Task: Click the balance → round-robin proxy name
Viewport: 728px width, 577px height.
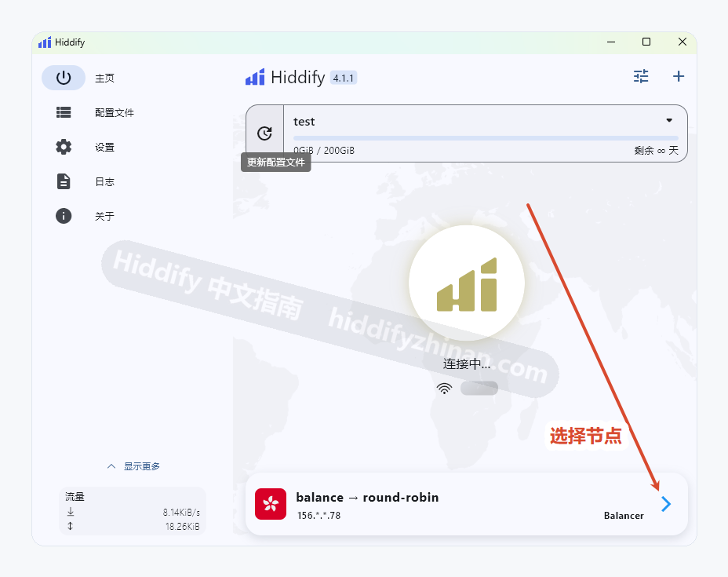Action: pos(367,498)
